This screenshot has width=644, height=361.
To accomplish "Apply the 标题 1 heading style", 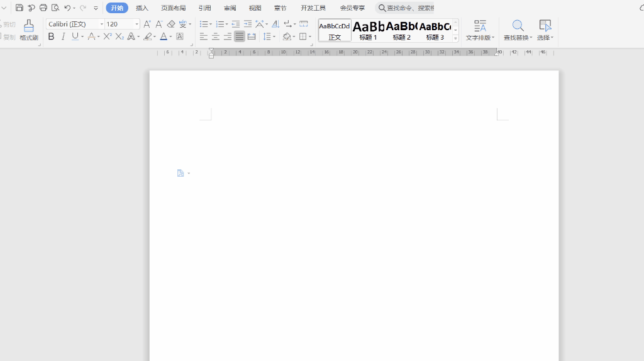I will pyautogui.click(x=369, y=30).
